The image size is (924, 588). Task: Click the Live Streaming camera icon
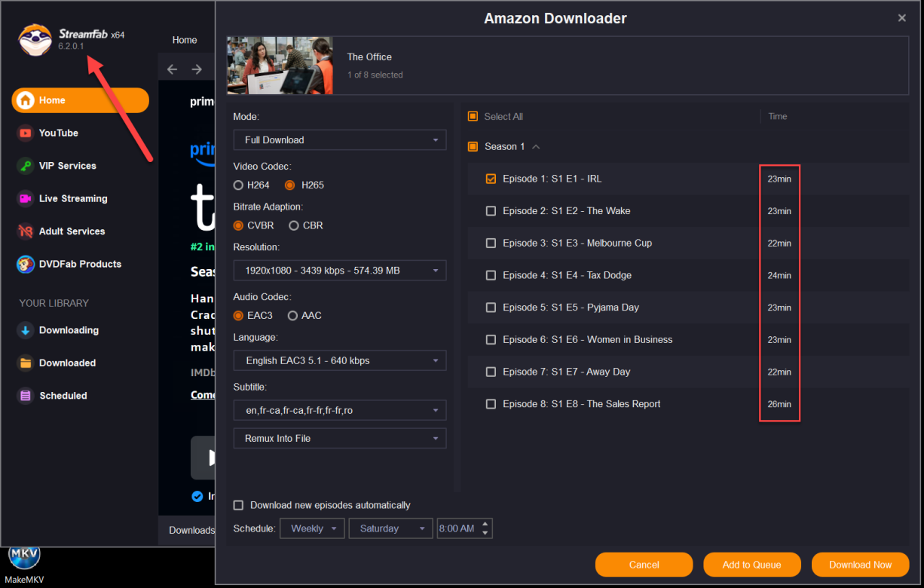pyautogui.click(x=26, y=198)
